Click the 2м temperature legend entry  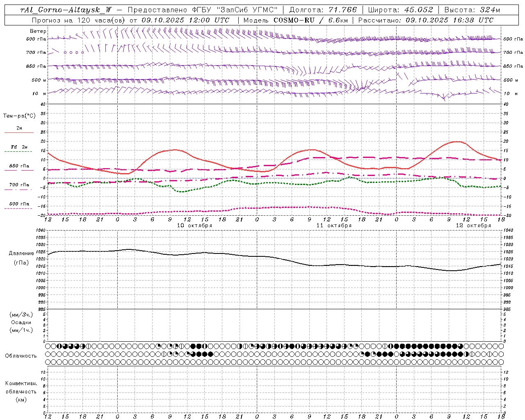coord(19,128)
